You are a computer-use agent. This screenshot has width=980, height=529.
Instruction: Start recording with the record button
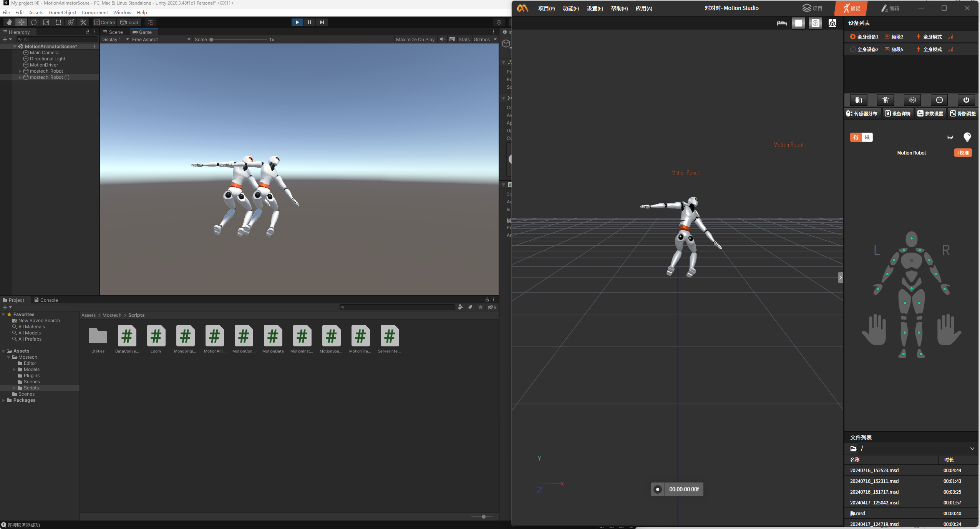[x=658, y=489]
